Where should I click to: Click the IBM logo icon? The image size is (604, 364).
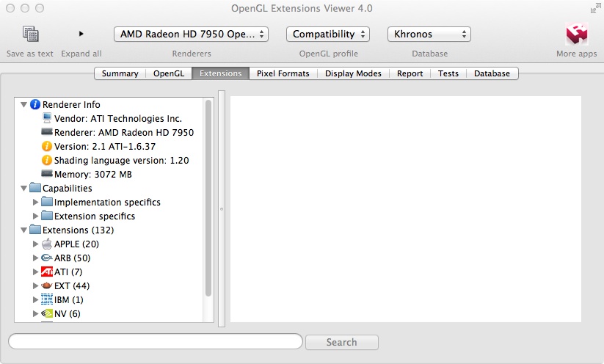(x=47, y=299)
